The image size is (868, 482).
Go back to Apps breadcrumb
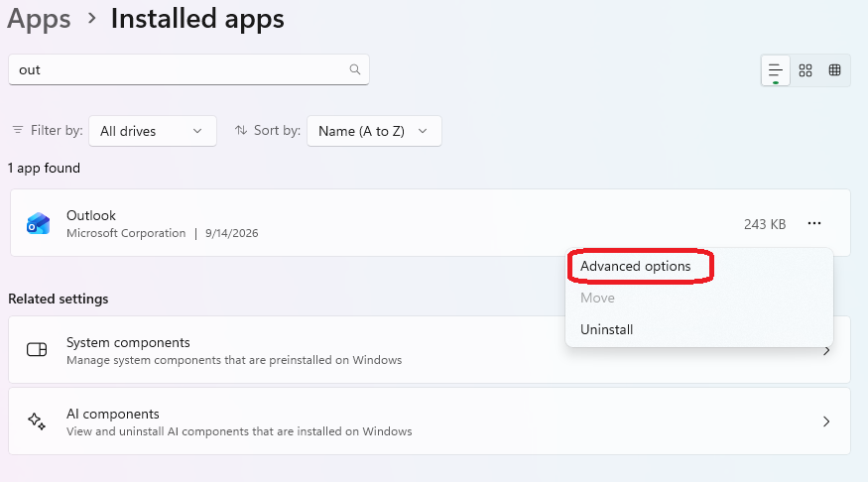click(39, 19)
